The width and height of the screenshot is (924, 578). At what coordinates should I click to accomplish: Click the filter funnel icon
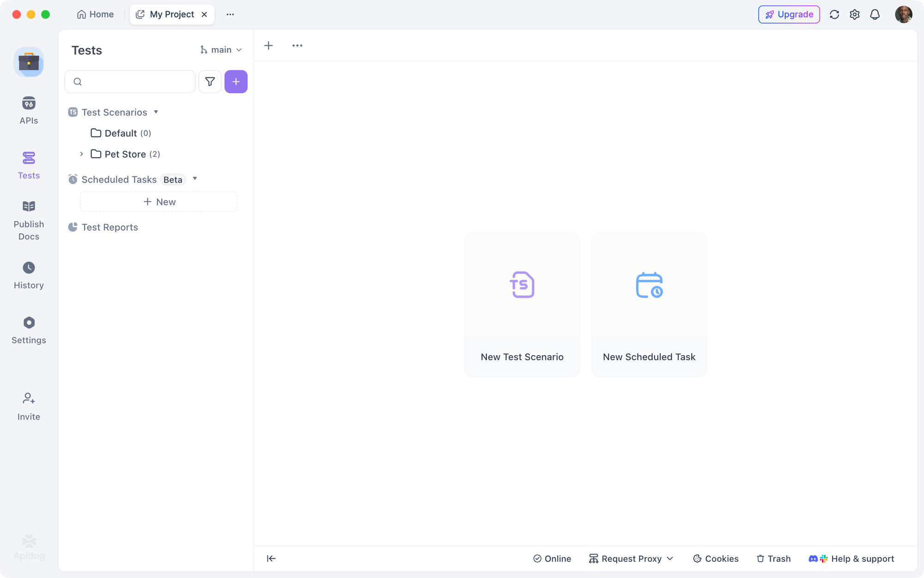tap(210, 82)
